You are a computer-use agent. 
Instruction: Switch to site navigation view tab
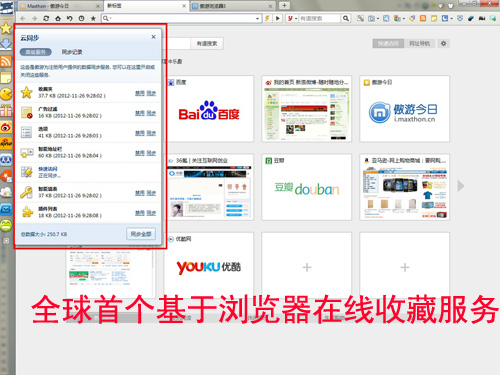419,43
